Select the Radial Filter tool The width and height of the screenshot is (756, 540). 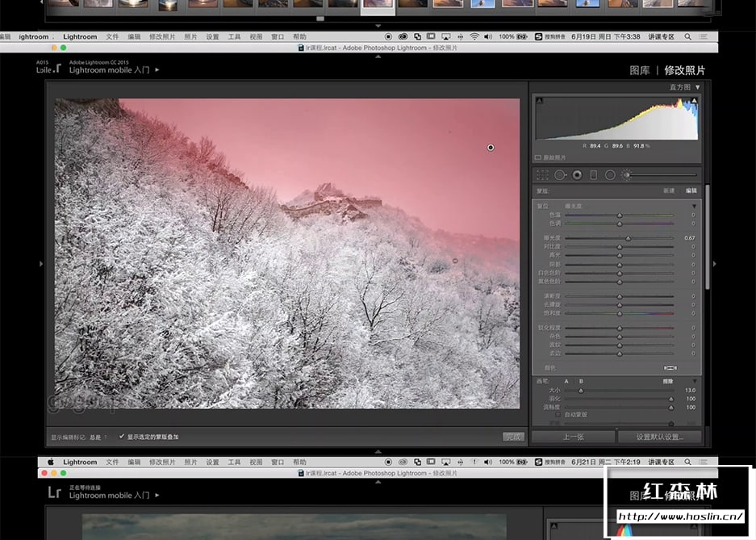pyautogui.click(x=610, y=175)
